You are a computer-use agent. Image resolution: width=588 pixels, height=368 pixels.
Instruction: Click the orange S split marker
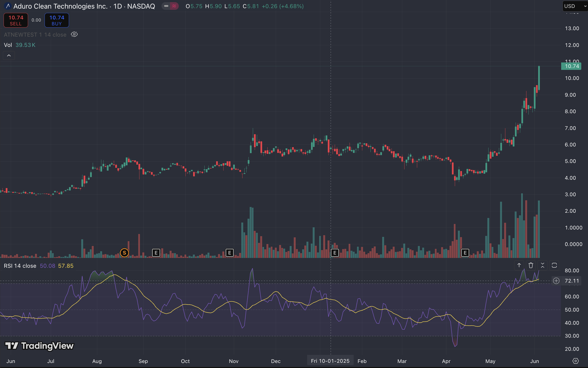124,253
